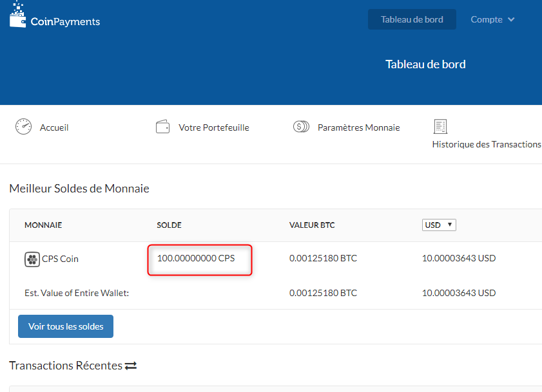This screenshot has height=392, width=542.
Task: Click the Voir tous les soldes button
Action: click(x=66, y=326)
